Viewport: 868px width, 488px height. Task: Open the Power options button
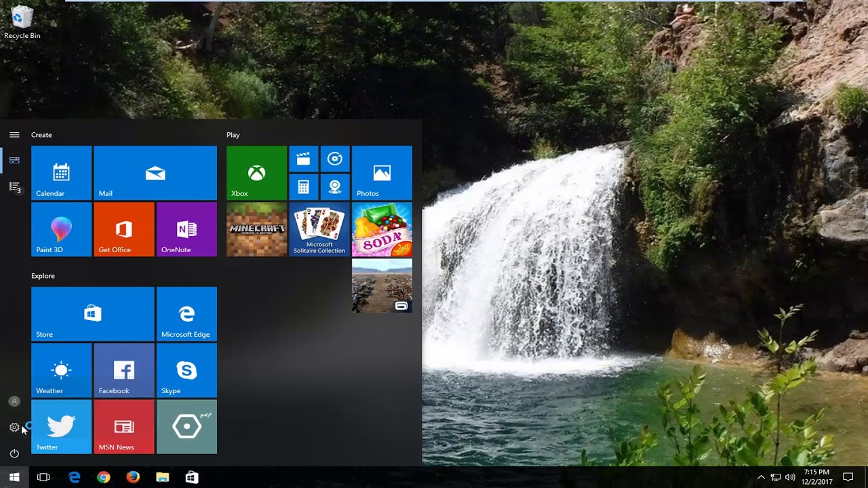point(14,453)
